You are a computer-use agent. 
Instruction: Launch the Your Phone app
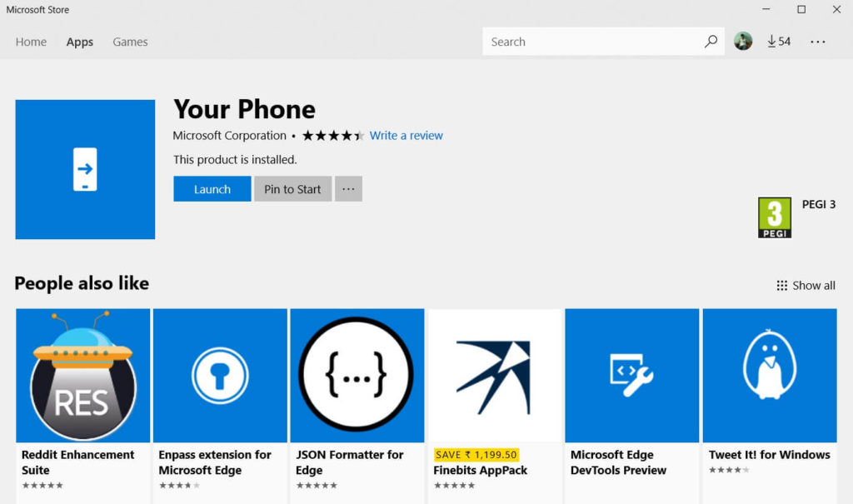(212, 188)
